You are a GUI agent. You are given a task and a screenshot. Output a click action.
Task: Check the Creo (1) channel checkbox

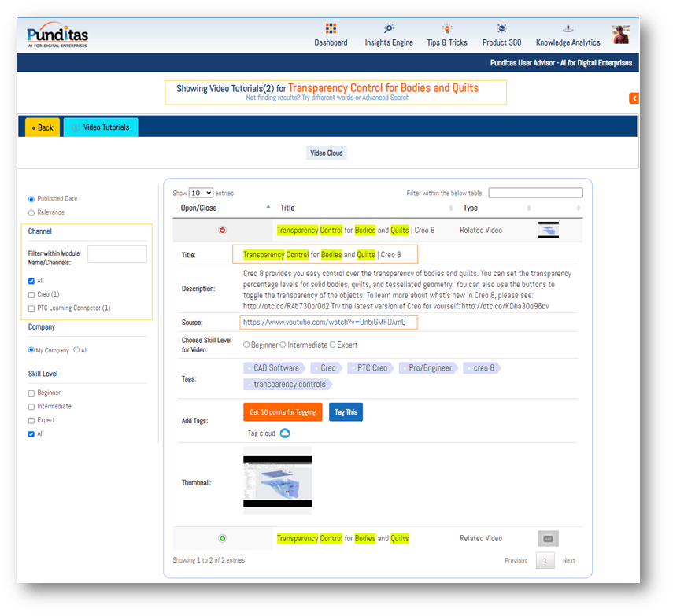click(x=31, y=294)
